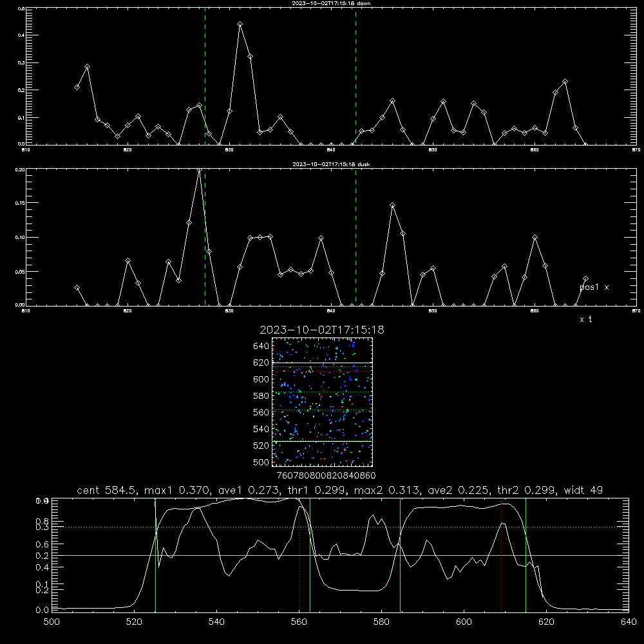The width and height of the screenshot is (644, 644).
Task: Click the left green dashed line in dusk plot
Action: (205, 238)
